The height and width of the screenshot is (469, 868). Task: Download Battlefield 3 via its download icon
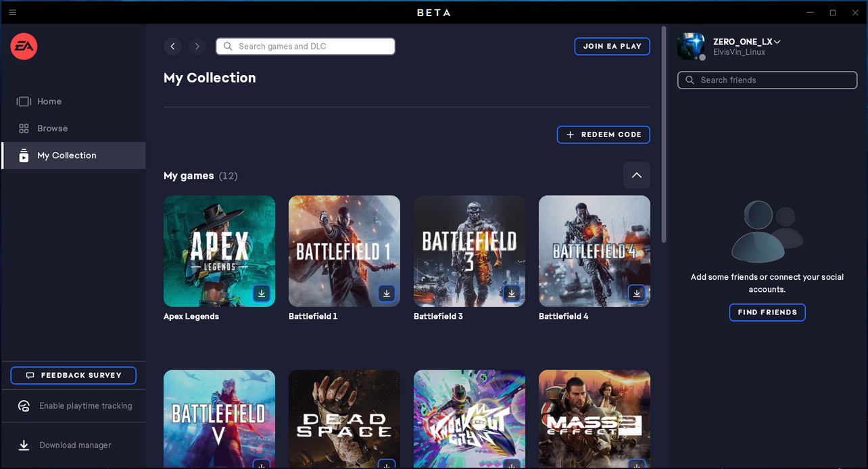pos(512,293)
